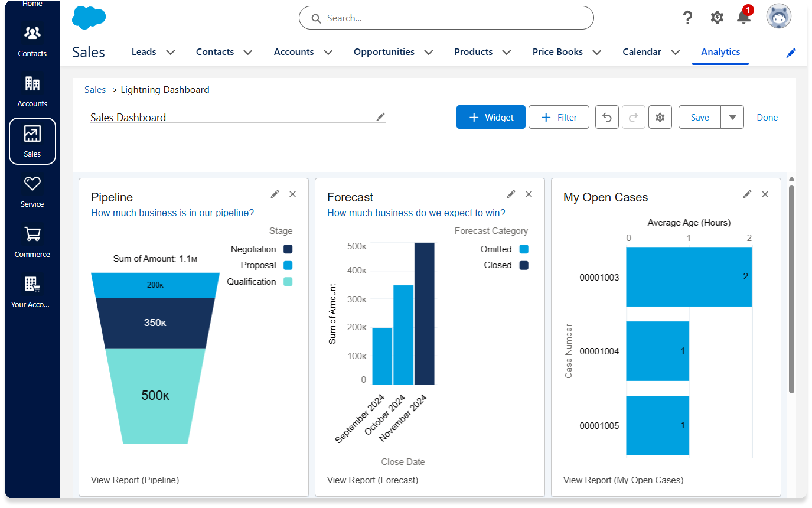This screenshot has height=508, width=812.
Task: Click the Closed legend color swatch
Action: [x=524, y=265]
